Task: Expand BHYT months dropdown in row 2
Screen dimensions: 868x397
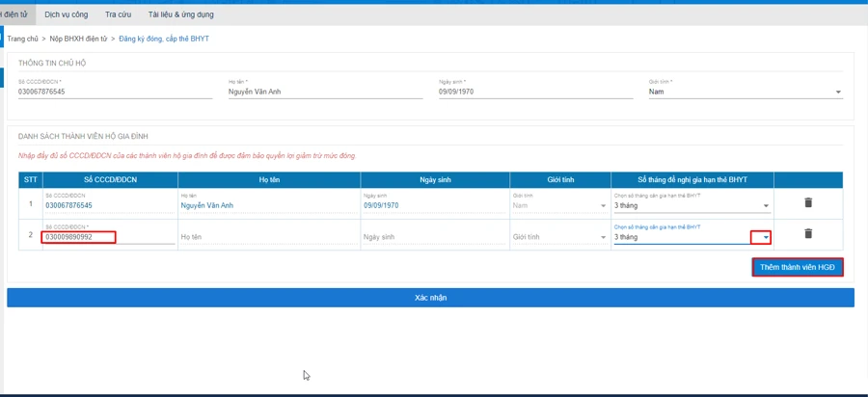Action: (766, 237)
